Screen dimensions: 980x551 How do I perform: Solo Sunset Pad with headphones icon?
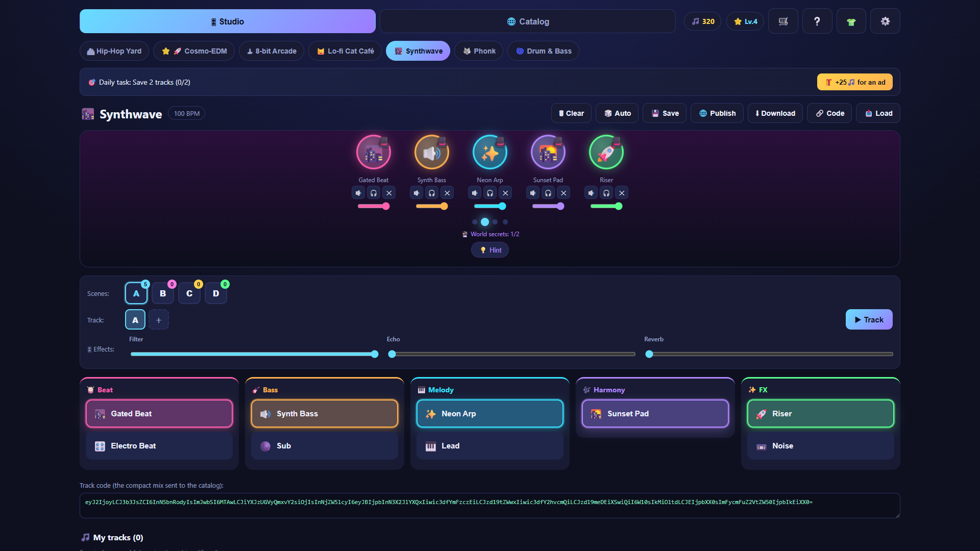pos(548,193)
